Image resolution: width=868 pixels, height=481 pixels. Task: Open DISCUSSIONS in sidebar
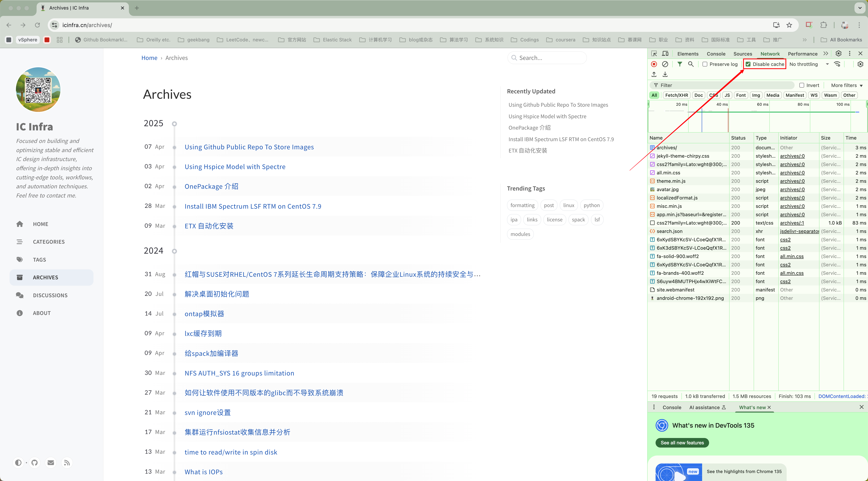coord(52,295)
